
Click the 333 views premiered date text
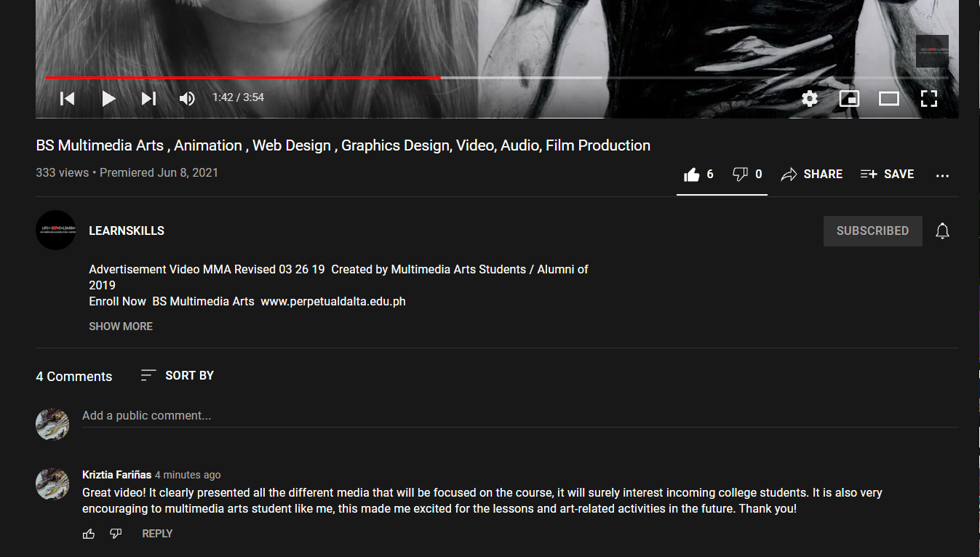(x=127, y=173)
